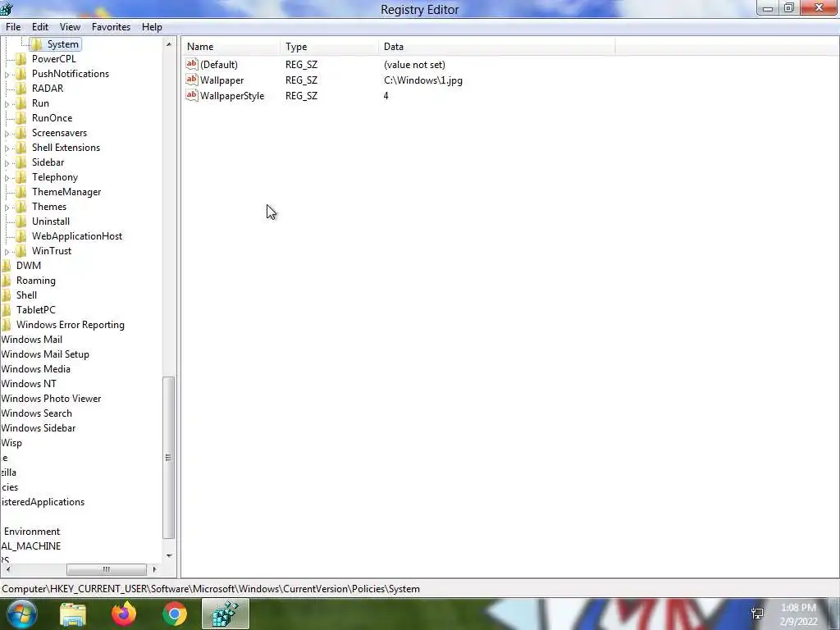Click the Telephony folder icon

click(x=21, y=177)
